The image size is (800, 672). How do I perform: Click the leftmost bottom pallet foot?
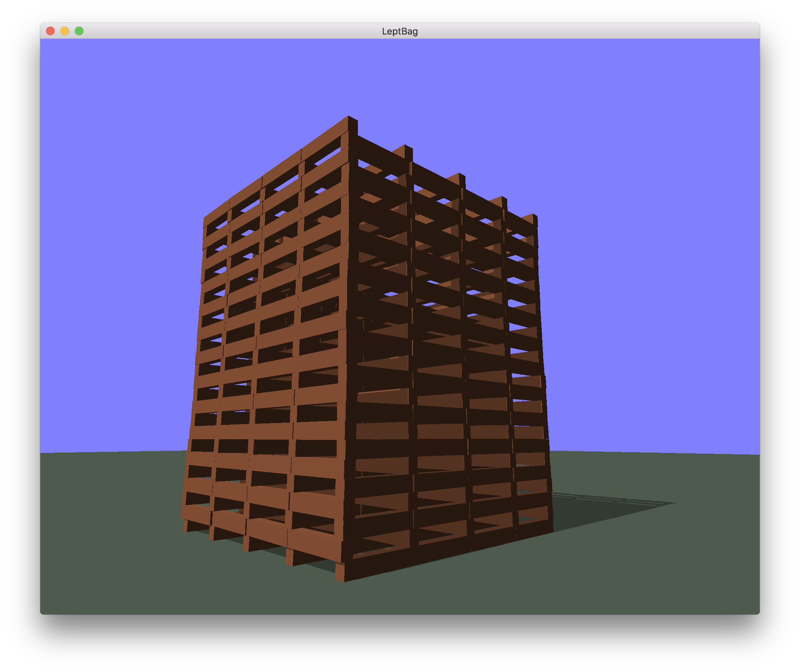pos(186,526)
